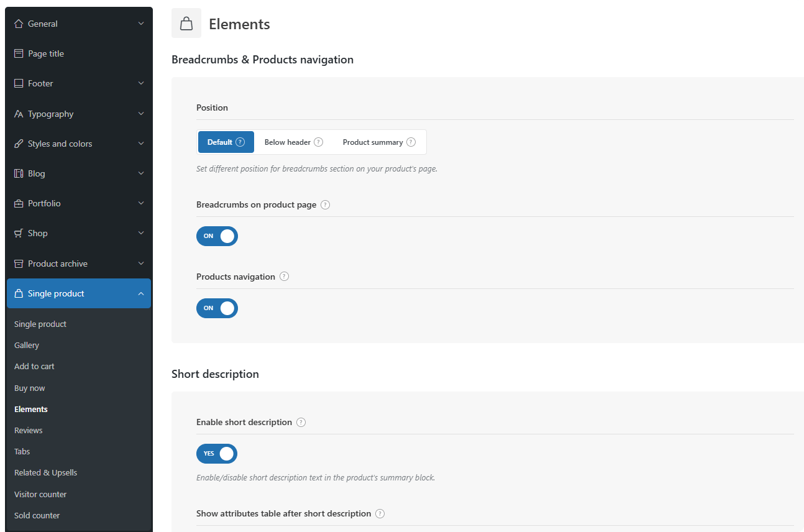Choose the Product summary position option
This screenshot has width=804, height=532.
373,142
